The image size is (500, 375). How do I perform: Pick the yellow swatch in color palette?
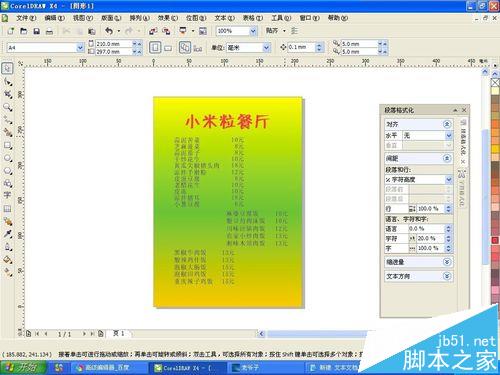pyautogui.click(x=495, y=148)
